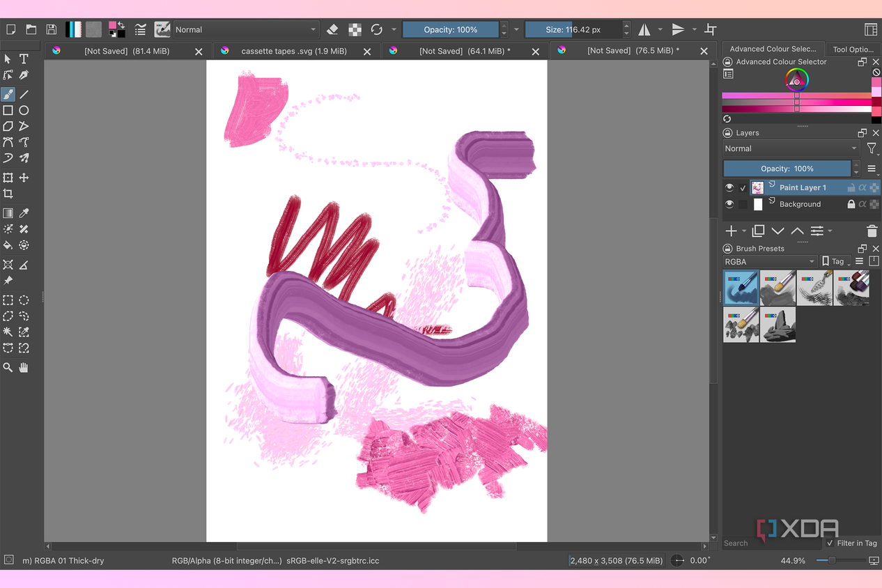
Task: Open the brush editor settings icon
Action: click(x=141, y=29)
